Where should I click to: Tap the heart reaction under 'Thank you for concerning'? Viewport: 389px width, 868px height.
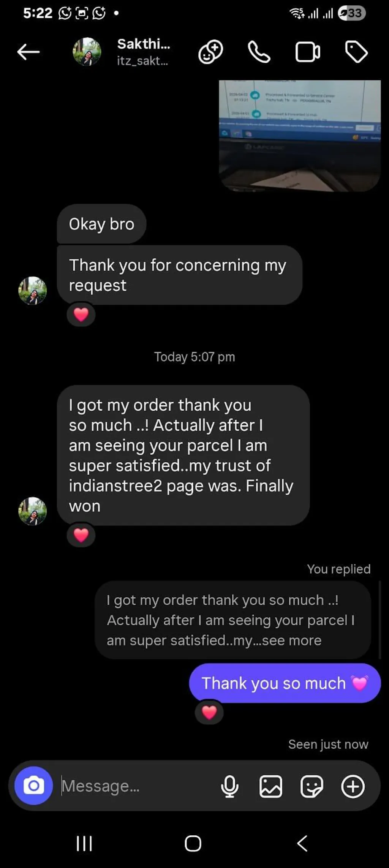pos(81,315)
